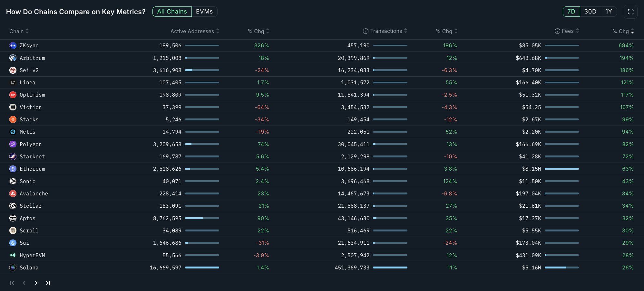This screenshot has height=291, width=644.
Task: Click the 7D time period tab
Action: pyautogui.click(x=571, y=11)
